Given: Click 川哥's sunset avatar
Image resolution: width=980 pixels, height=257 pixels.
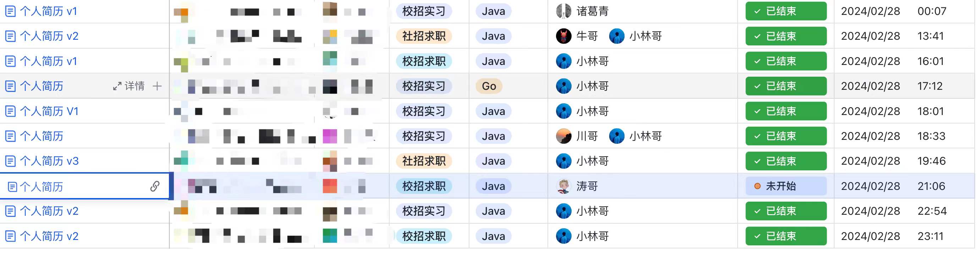Looking at the screenshot, I should point(563,136).
